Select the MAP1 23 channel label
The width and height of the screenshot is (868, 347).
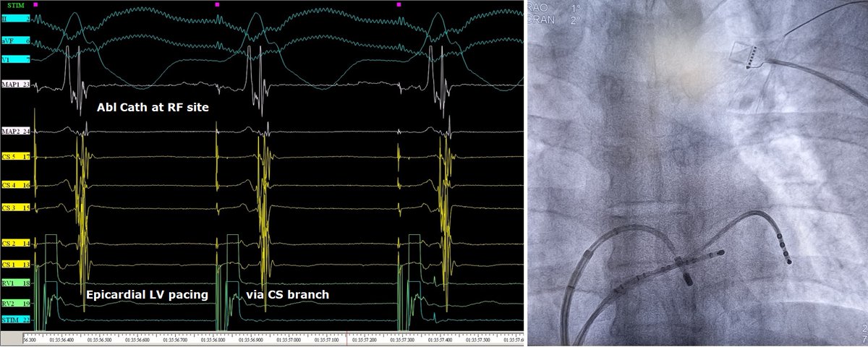tap(15, 85)
